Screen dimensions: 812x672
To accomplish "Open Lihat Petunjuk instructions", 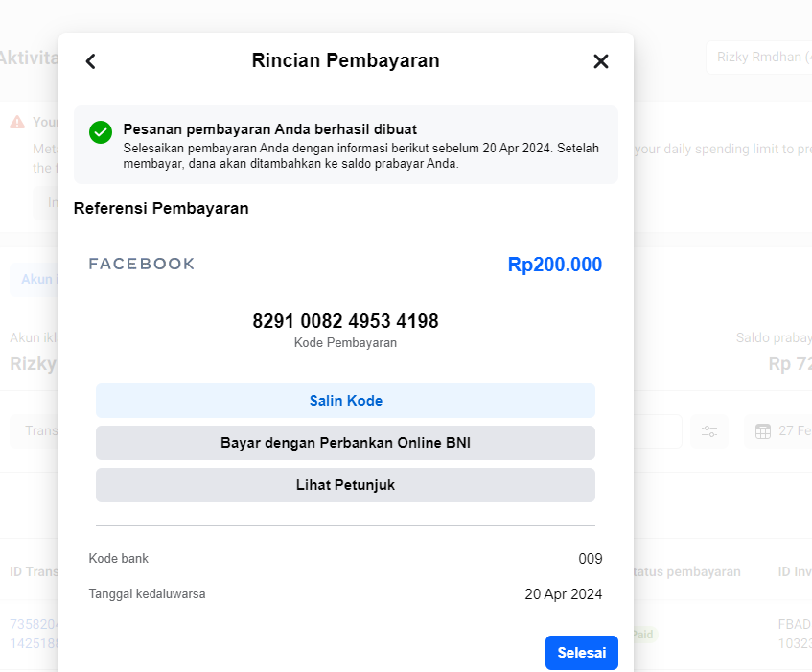I will coord(345,485).
